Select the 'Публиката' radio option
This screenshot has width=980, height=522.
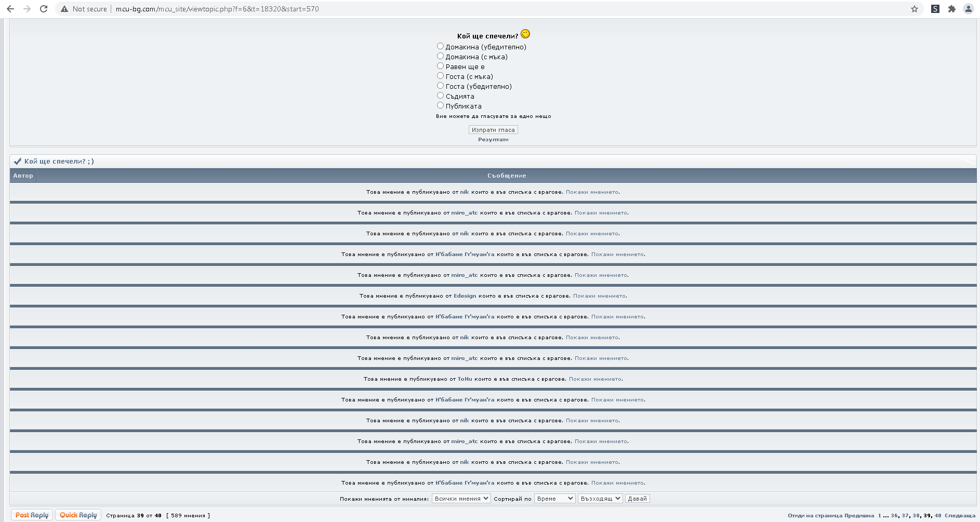click(440, 105)
